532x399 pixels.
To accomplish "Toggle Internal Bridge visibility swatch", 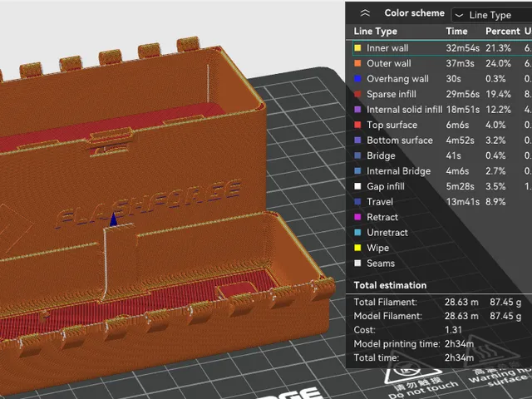I will 357,170.
